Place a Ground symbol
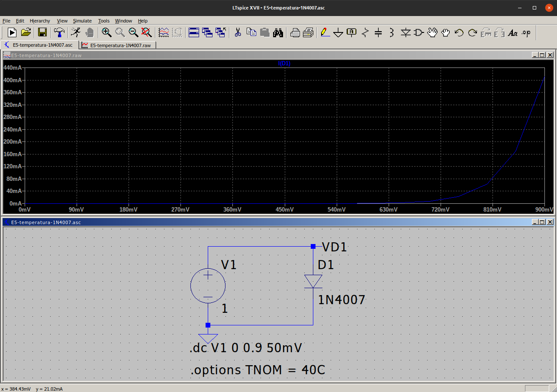The width and height of the screenshot is (557, 392). click(x=338, y=32)
